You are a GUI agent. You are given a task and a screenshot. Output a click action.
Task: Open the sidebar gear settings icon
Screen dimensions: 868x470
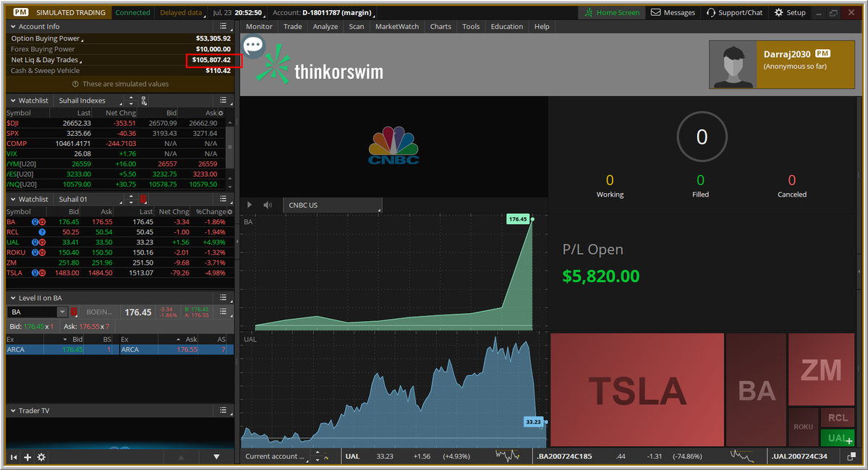(41, 457)
